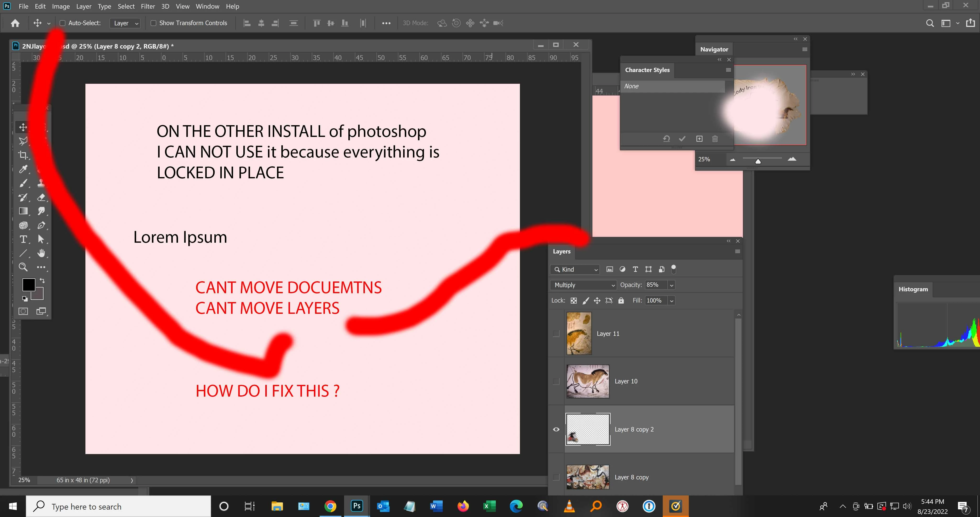
Task: Open the Auto-Select Layer dropdown
Action: click(126, 23)
